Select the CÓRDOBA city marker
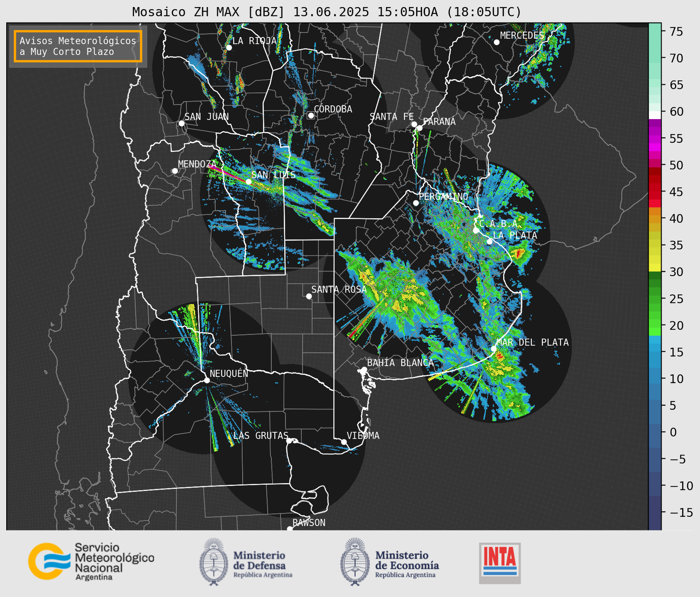The image size is (700, 597). click(311, 115)
